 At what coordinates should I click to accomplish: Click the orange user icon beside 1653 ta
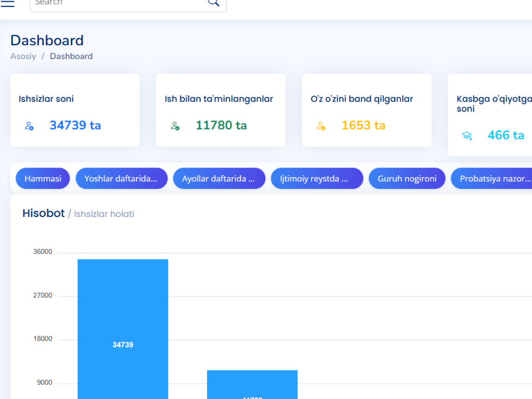tap(321, 126)
